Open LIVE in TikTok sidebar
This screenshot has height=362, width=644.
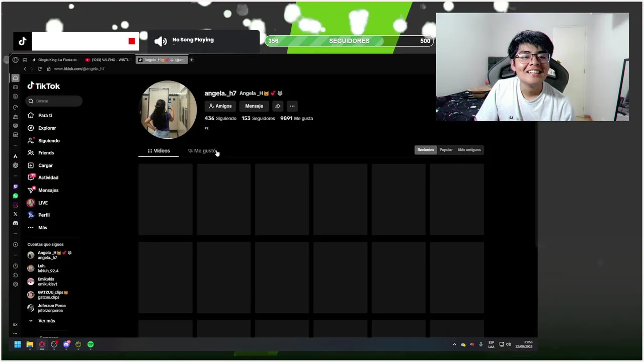point(38,203)
